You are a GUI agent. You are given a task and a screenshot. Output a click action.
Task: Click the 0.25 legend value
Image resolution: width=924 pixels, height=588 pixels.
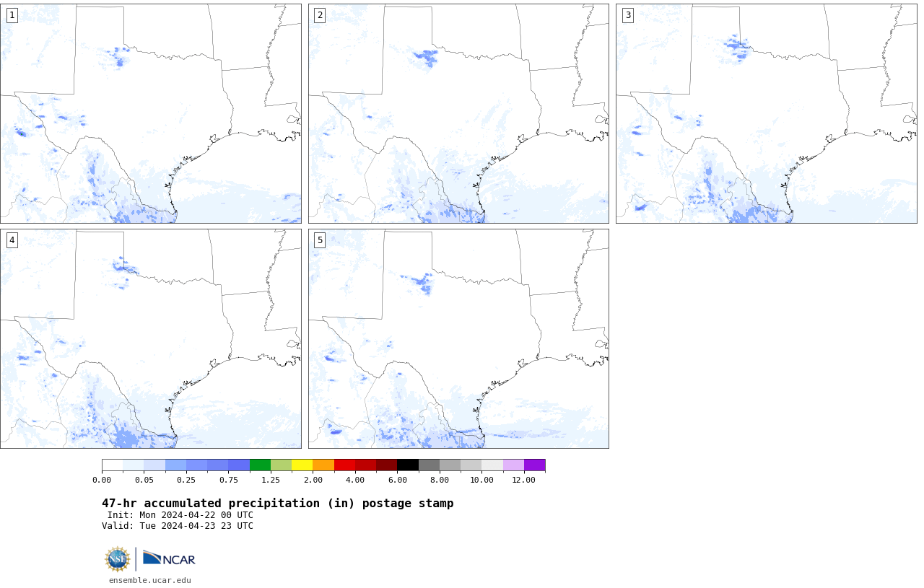[186, 480]
